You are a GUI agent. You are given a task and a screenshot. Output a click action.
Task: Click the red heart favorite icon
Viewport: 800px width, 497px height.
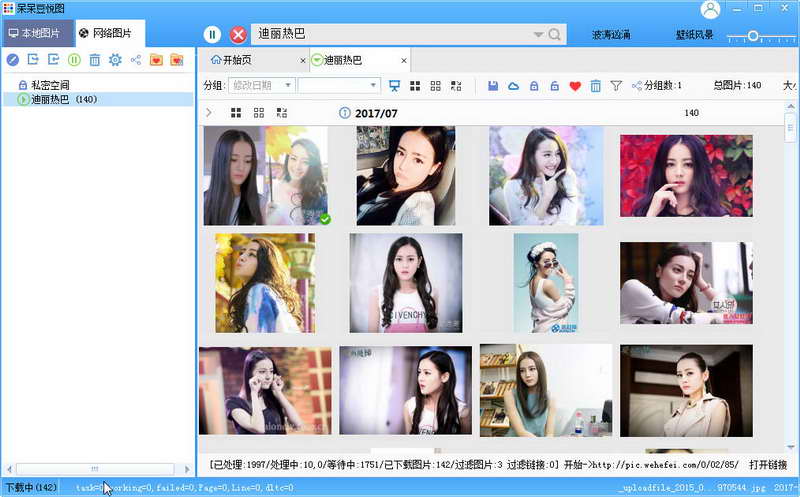point(575,86)
